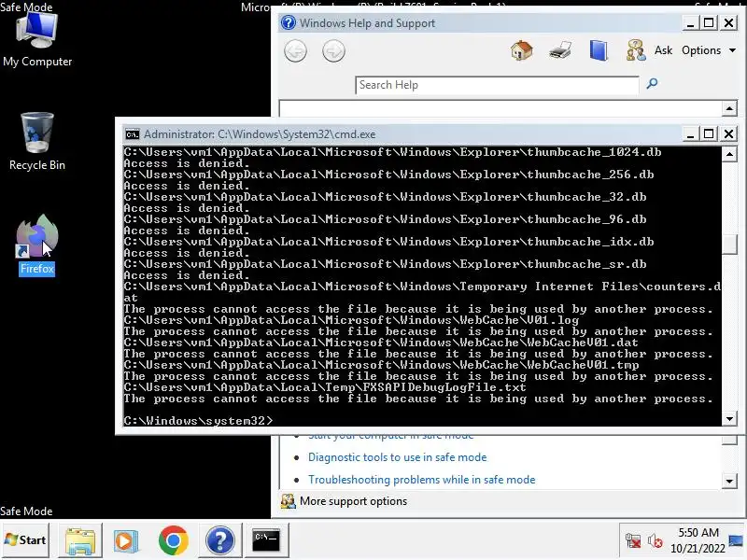The width and height of the screenshot is (747, 560).
Task: Open My Computer desktop icon
Action: 37,40
